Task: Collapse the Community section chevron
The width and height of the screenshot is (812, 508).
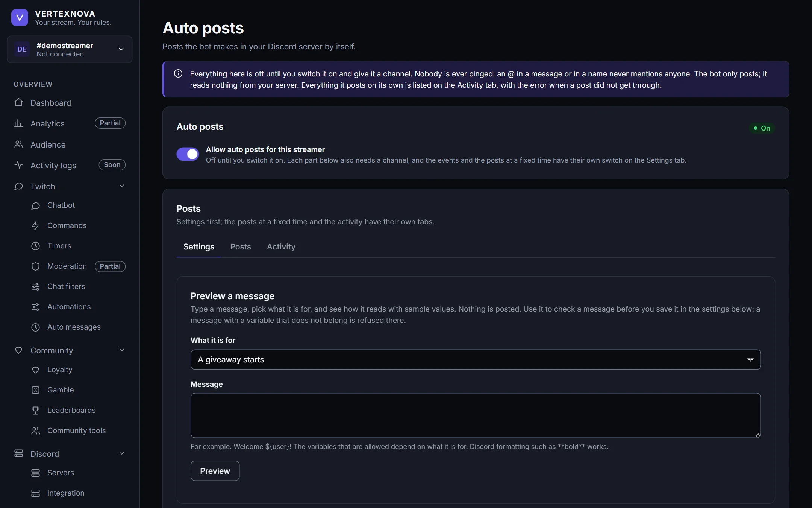Action: click(x=122, y=350)
